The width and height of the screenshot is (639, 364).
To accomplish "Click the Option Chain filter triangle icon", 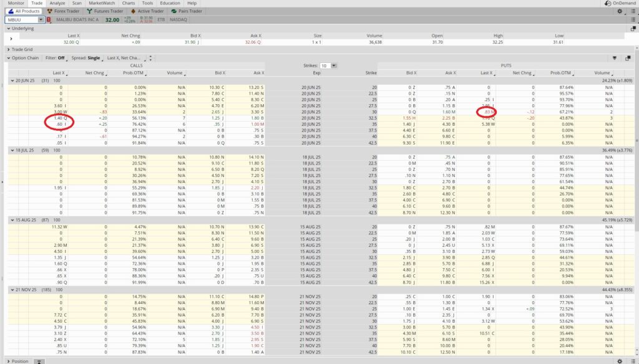I will (615, 58).
